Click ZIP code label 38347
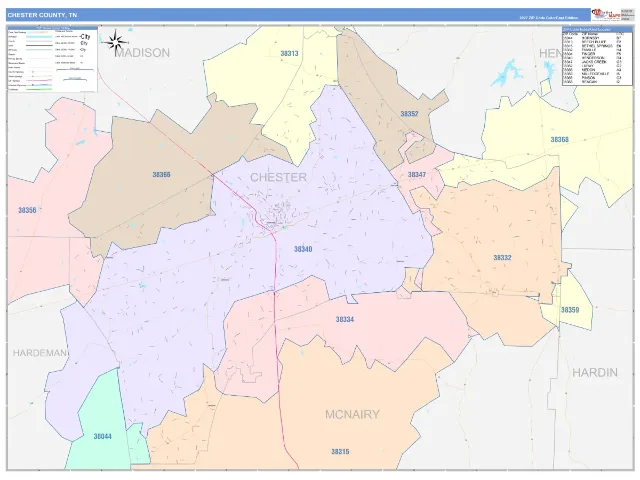Image resolution: width=640 pixels, height=480 pixels. pos(417,175)
